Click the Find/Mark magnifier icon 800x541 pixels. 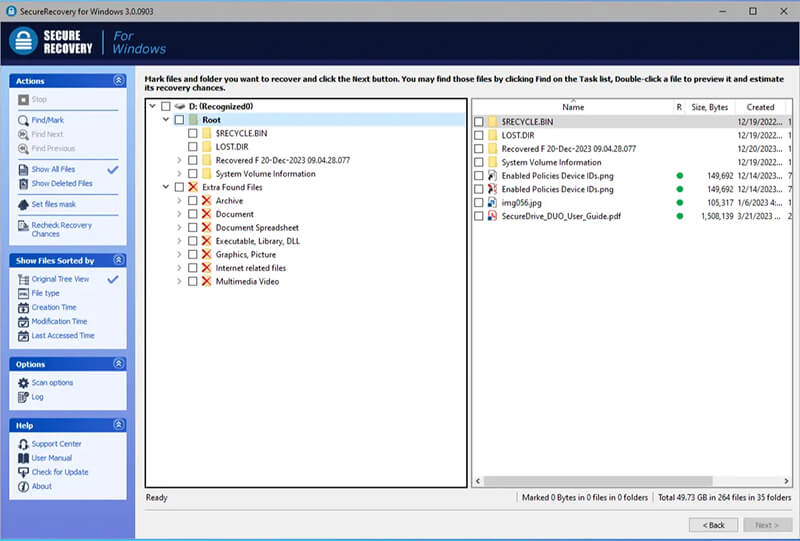23,120
